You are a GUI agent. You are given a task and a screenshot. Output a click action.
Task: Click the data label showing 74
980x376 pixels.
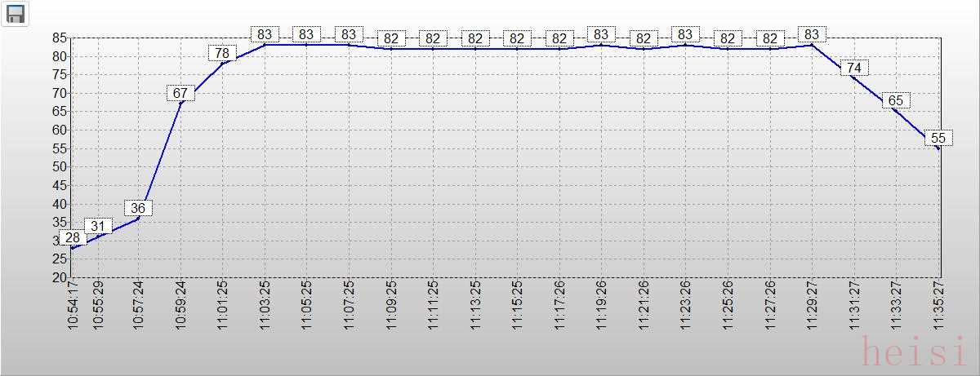(x=853, y=68)
